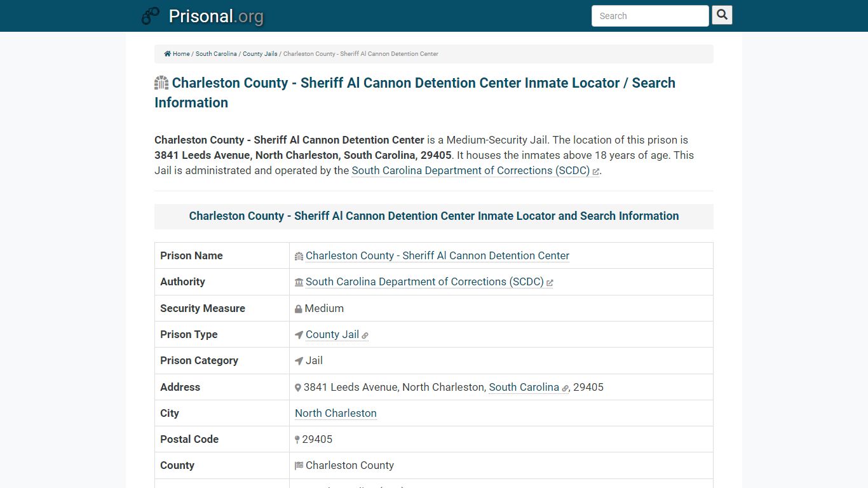Click the Prisonal handcuffs logo icon
The height and width of the screenshot is (488, 868).
[151, 16]
